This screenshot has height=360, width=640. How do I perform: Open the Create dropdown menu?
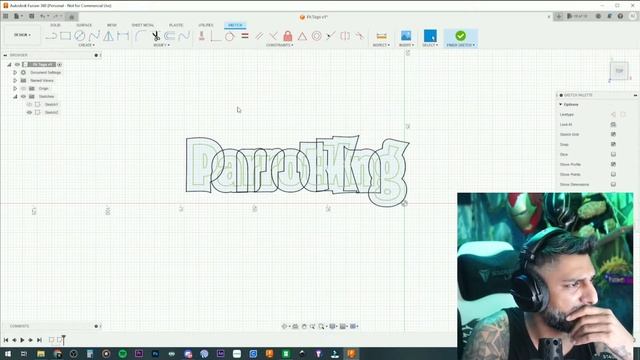click(86, 45)
